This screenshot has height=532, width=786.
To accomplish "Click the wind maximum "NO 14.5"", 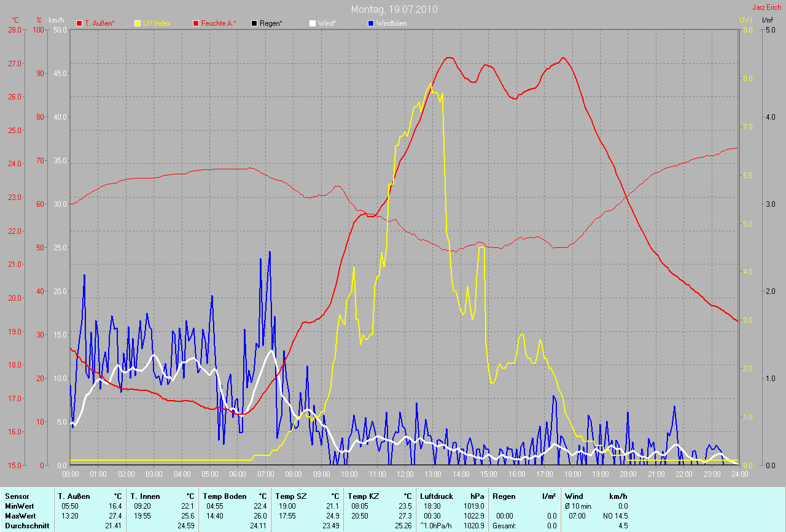I will click(x=615, y=516).
